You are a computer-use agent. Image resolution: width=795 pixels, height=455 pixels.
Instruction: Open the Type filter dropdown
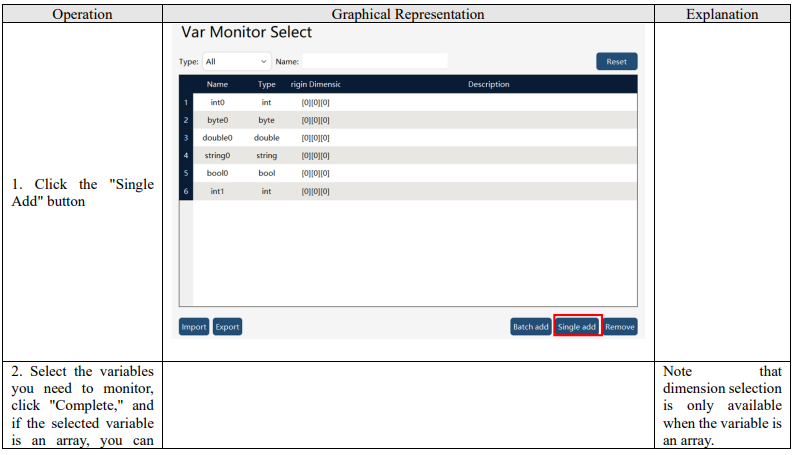(x=237, y=61)
